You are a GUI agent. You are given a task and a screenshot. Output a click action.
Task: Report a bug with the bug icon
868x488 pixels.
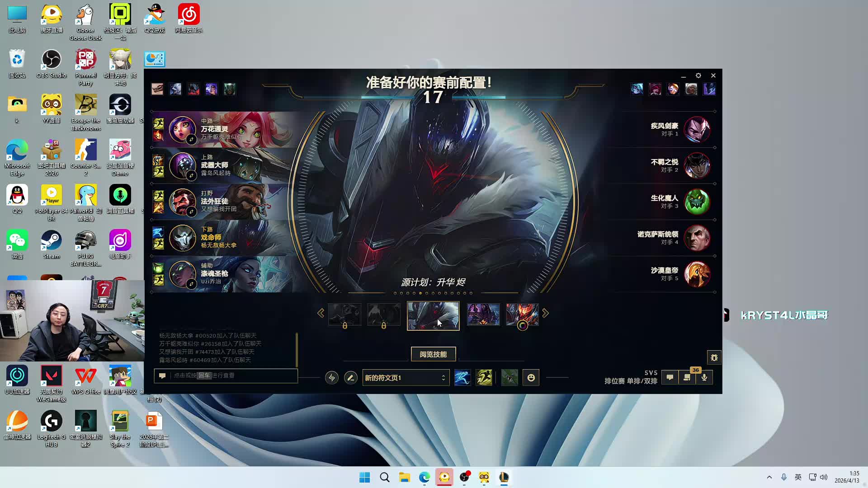click(714, 357)
